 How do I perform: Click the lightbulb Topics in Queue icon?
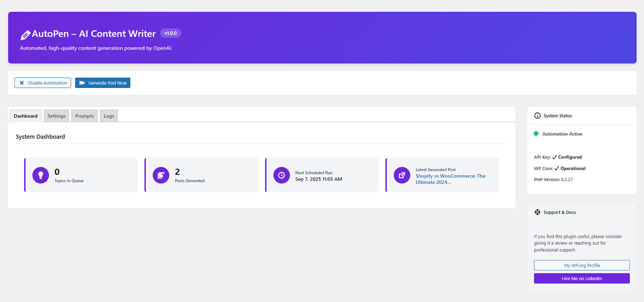[41, 175]
